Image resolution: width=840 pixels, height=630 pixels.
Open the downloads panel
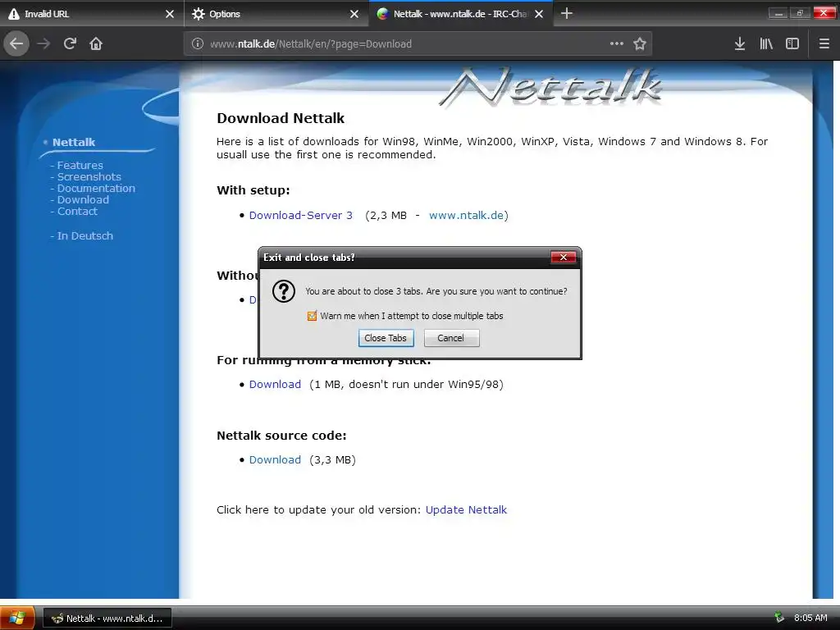tap(740, 43)
